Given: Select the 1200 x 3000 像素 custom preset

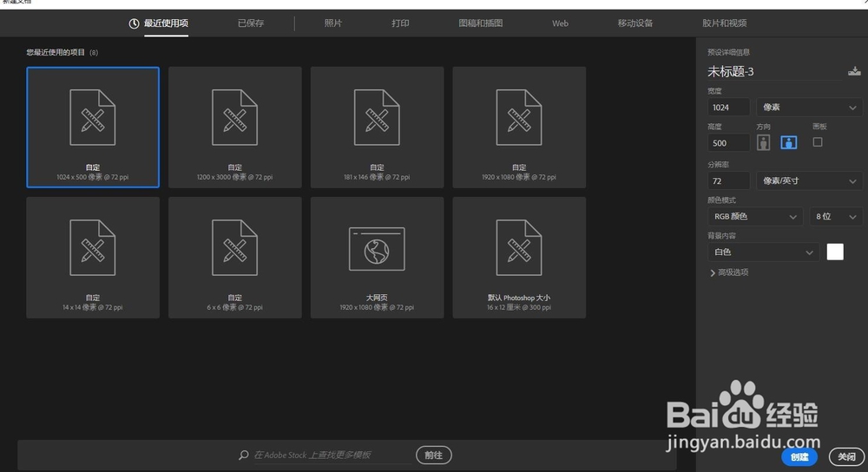Looking at the screenshot, I should (x=234, y=128).
